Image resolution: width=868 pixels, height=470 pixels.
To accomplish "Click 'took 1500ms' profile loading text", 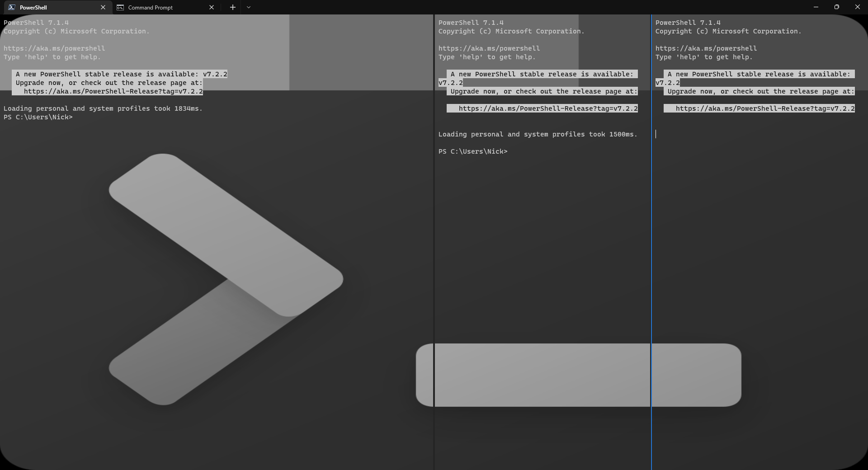I will [613, 134].
